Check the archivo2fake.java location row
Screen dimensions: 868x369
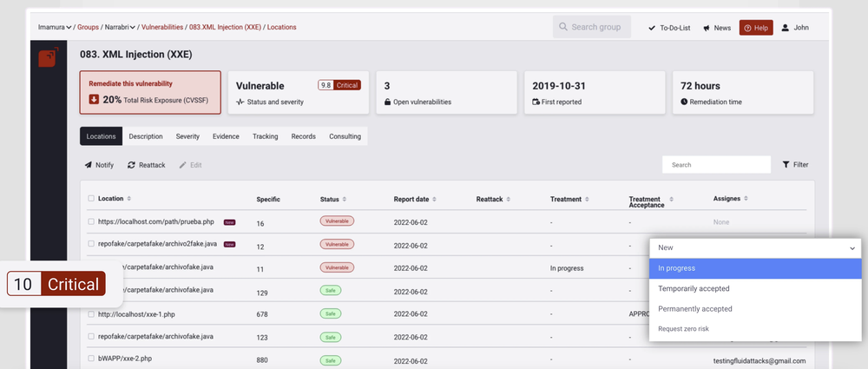(x=91, y=244)
